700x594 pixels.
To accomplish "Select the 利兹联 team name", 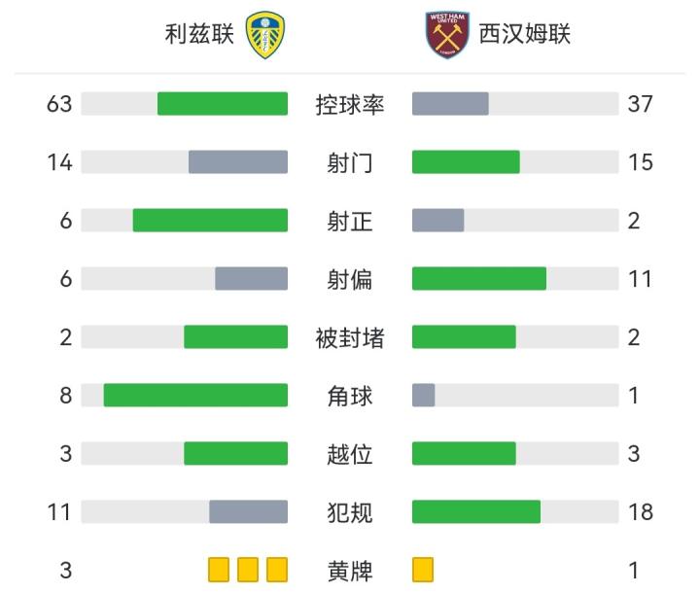I will tap(199, 35).
